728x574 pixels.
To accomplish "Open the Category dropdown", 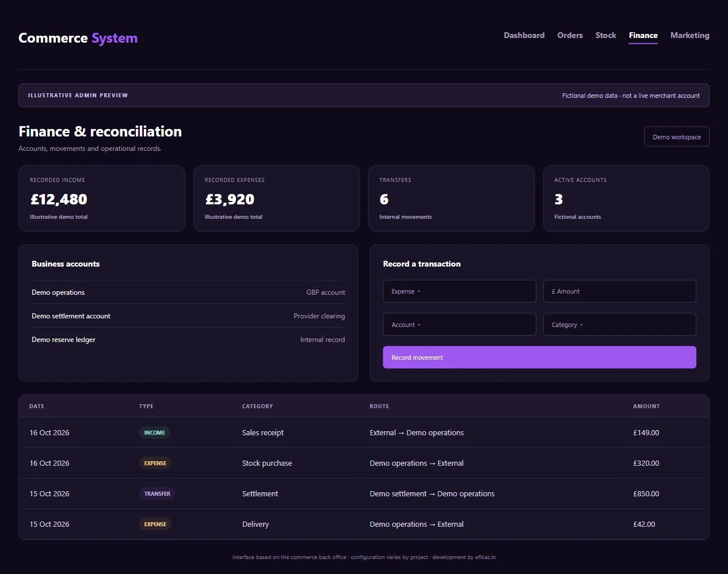I will (620, 325).
